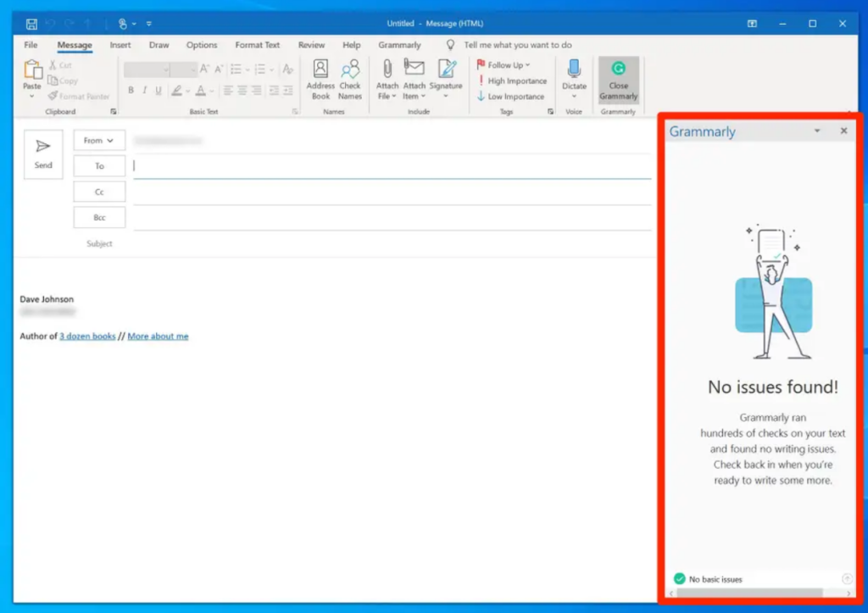Switch to the Format Text tab
Screen dimensions: 868x613
pos(258,45)
